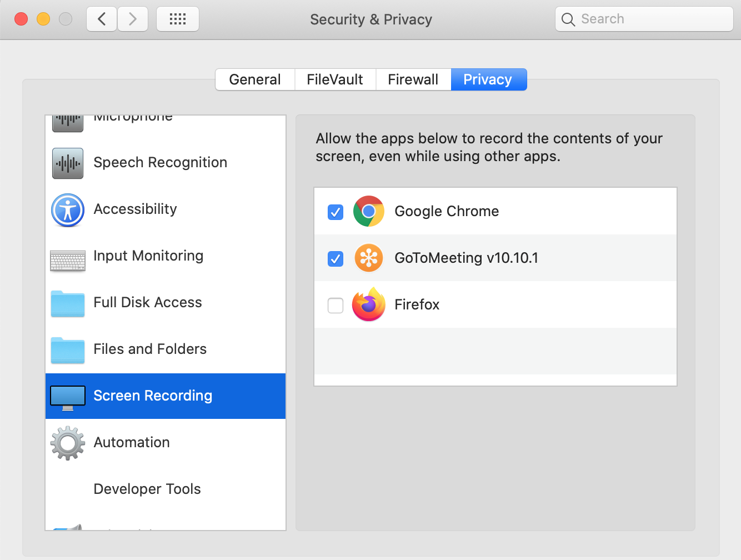The image size is (741, 560).
Task: Select Screen Recording in the sidebar
Action: [166, 396]
